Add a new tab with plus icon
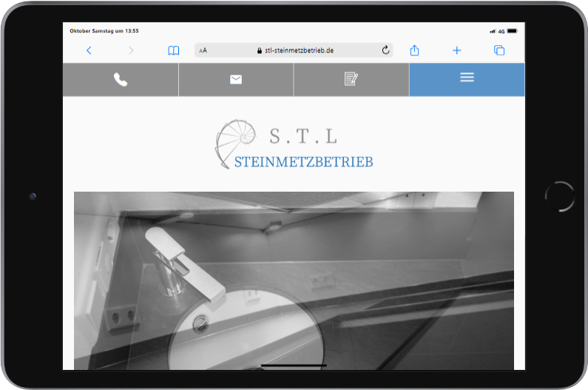Viewport: 588px width, 390px height. coord(457,50)
